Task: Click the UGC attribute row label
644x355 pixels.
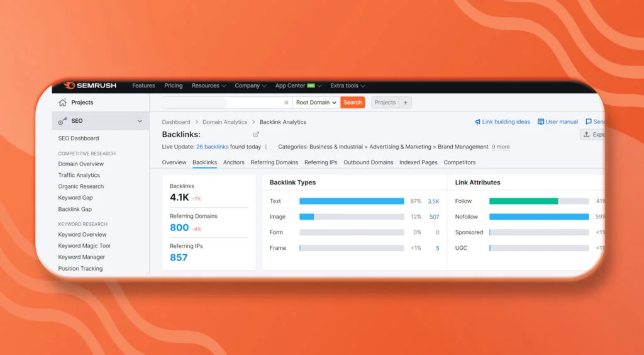Action: click(x=461, y=248)
